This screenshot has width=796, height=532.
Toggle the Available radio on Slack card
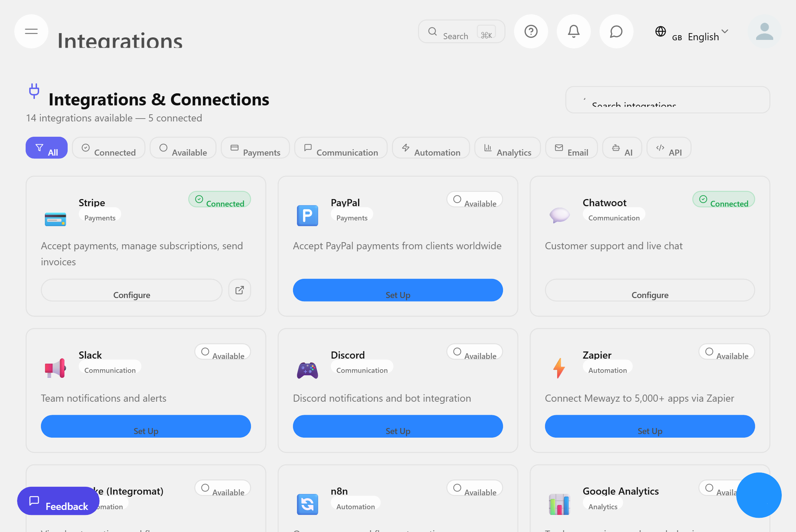(205, 351)
